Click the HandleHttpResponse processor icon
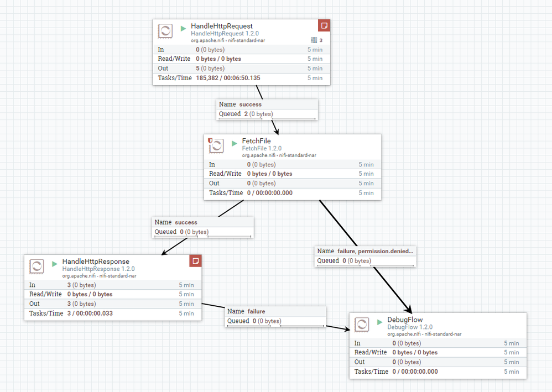552x392 pixels. coord(35,266)
